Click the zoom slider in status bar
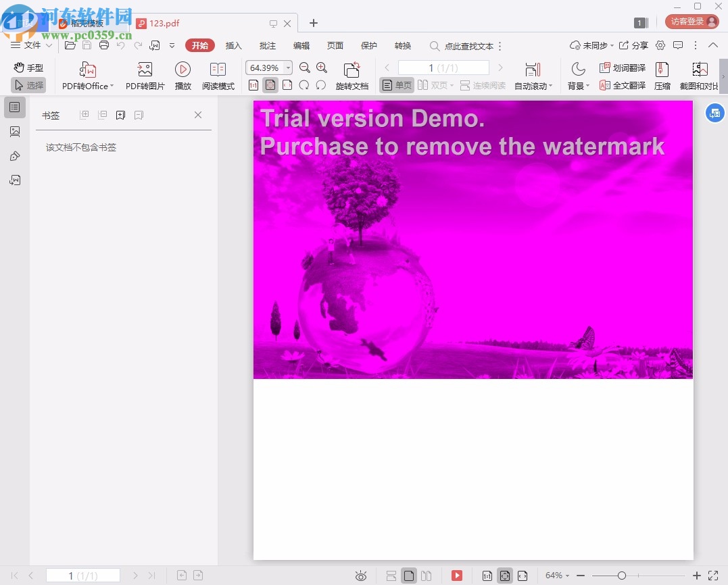The image size is (728, 585). click(621, 576)
